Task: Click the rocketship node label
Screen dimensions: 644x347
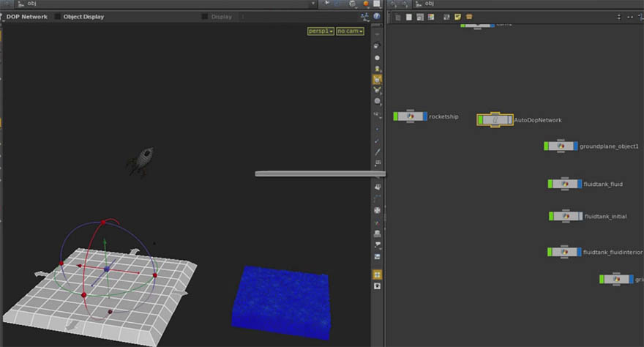Action: pos(443,116)
